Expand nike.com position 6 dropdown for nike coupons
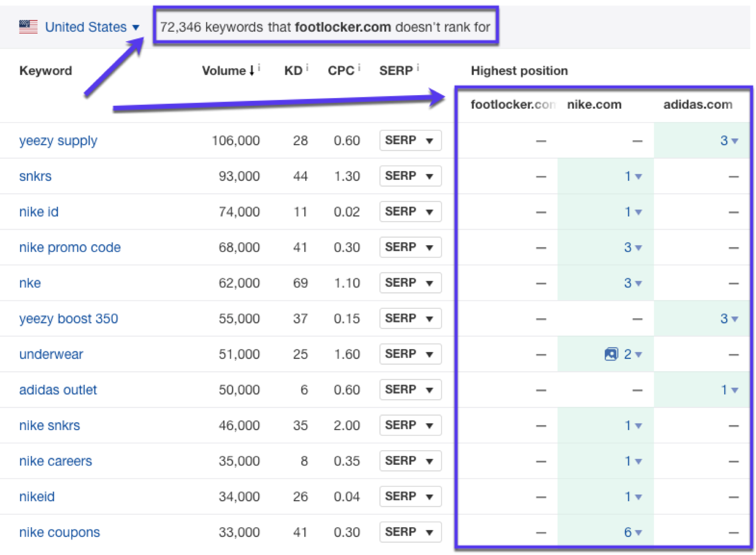This screenshot has width=756, height=555. click(633, 532)
